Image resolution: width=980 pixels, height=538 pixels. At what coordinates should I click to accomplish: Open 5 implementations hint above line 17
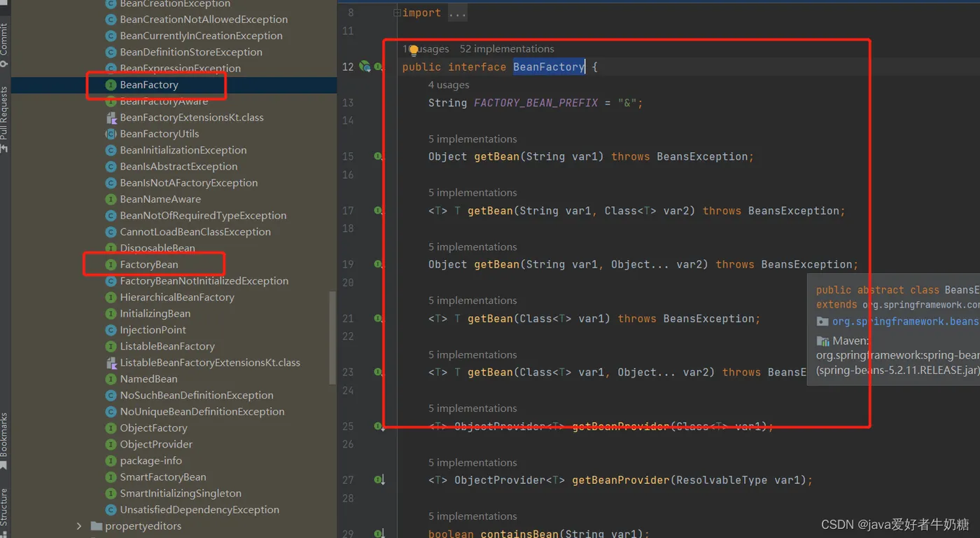pos(472,193)
